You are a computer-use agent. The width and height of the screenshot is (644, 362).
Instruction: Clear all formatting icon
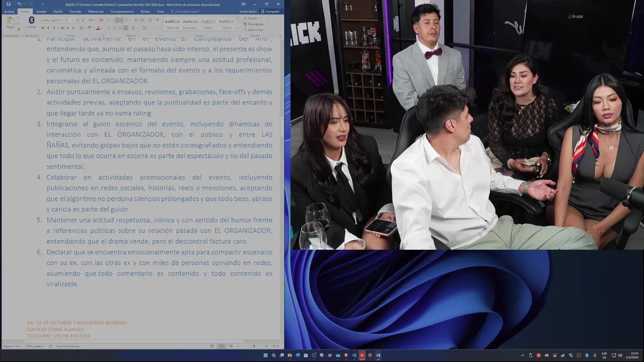(101, 20)
